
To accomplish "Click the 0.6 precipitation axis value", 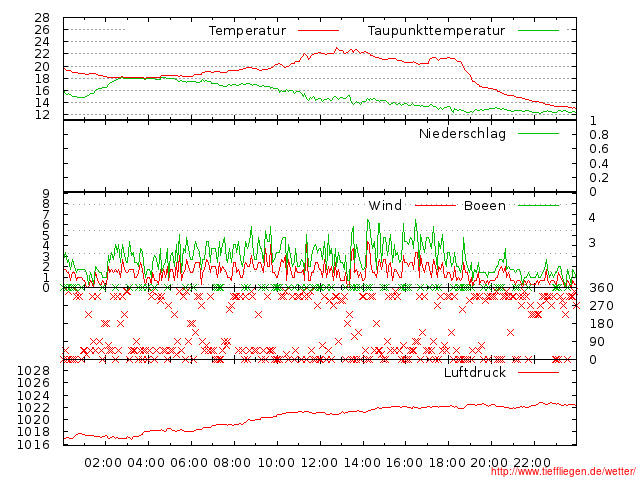I will [598, 149].
